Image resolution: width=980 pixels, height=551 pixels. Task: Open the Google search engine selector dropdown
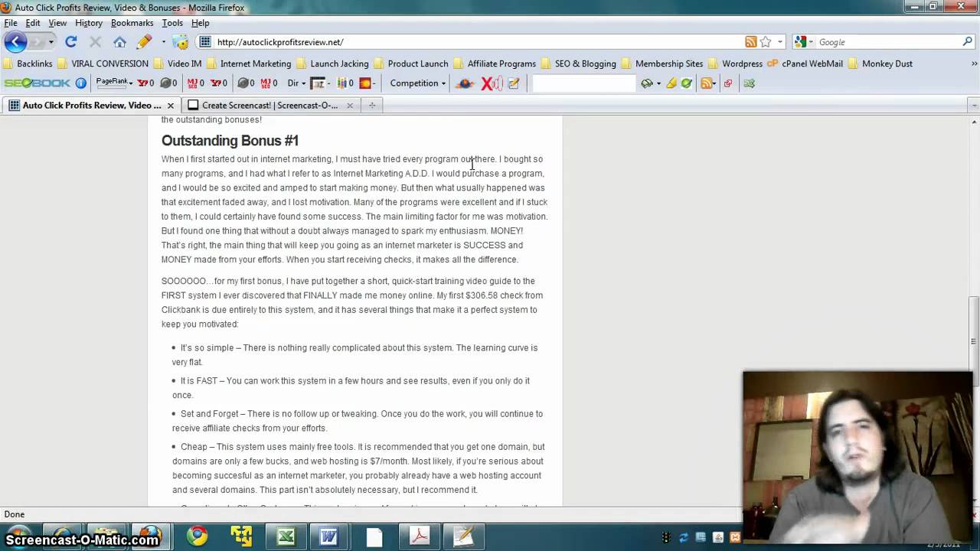click(x=804, y=42)
